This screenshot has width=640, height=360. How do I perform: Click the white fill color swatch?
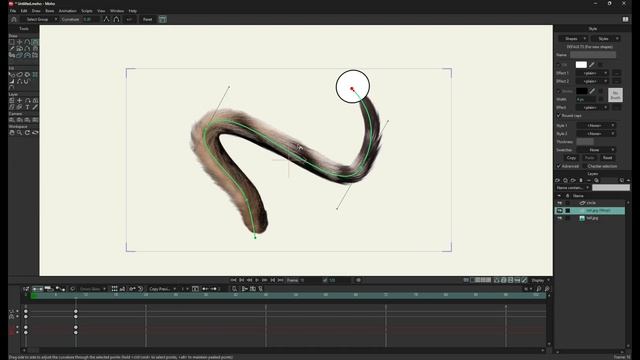pos(581,65)
